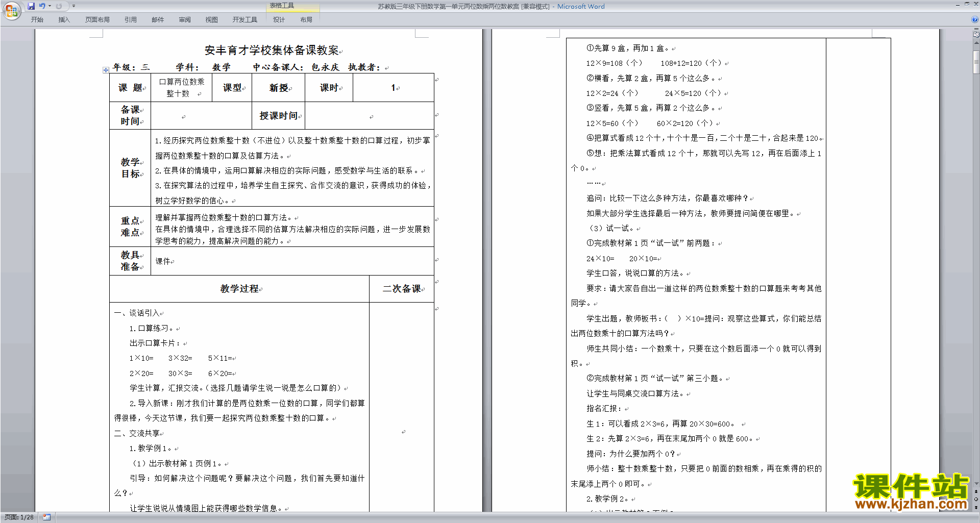The height and width of the screenshot is (523, 980).
Task: Open the 引用 ribbon tab
Action: pyautogui.click(x=130, y=19)
